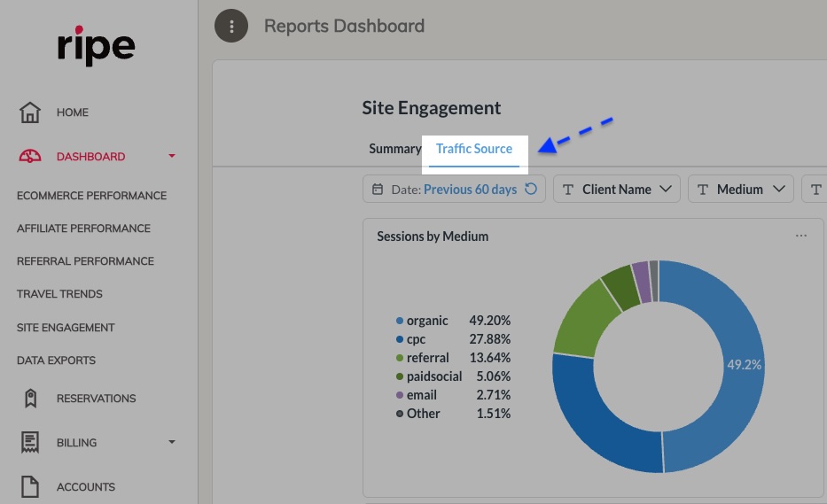Open the Client Name dropdown chevron

point(666,189)
